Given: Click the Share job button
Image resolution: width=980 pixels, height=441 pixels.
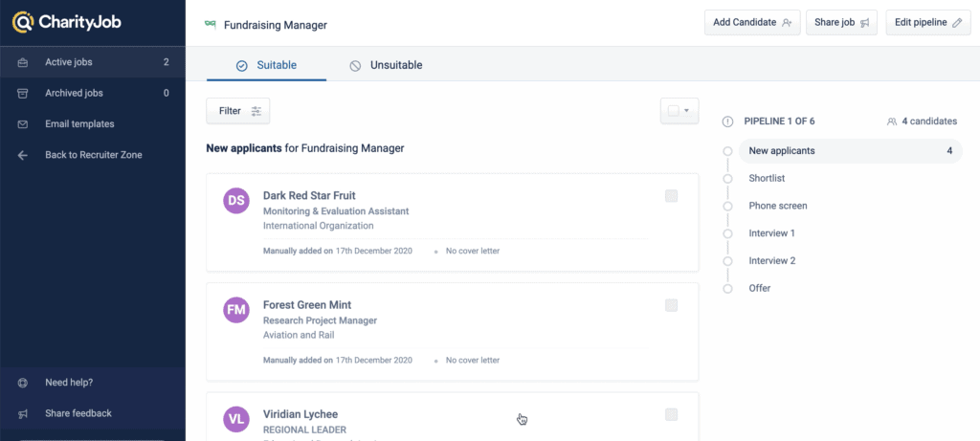Looking at the screenshot, I should click(842, 22).
